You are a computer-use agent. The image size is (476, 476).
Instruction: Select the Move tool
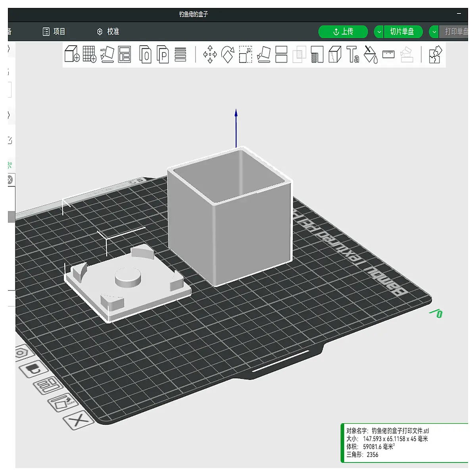(210, 54)
